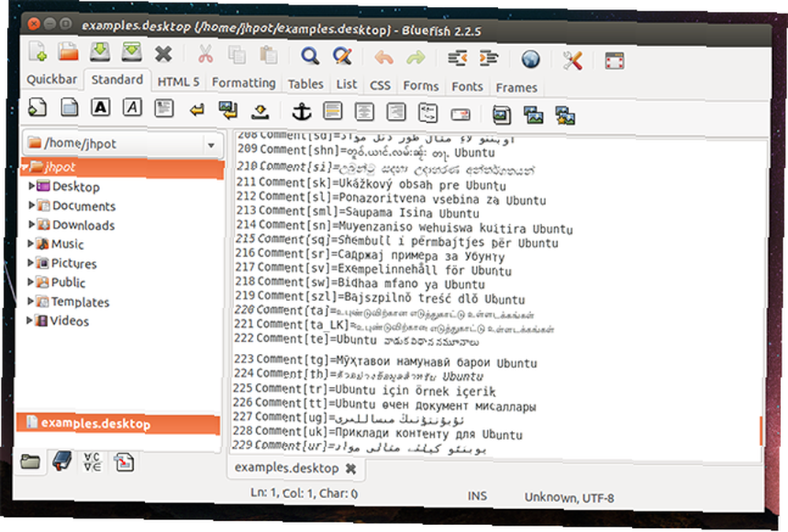Click the New file icon
Viewport: 788px width, 532px height.
click(38, 52)
